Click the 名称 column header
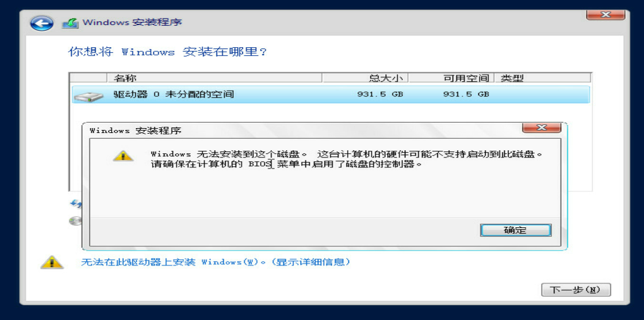This screenshot has height=320, width=644. pyautogui.click(x=215, y=78)
